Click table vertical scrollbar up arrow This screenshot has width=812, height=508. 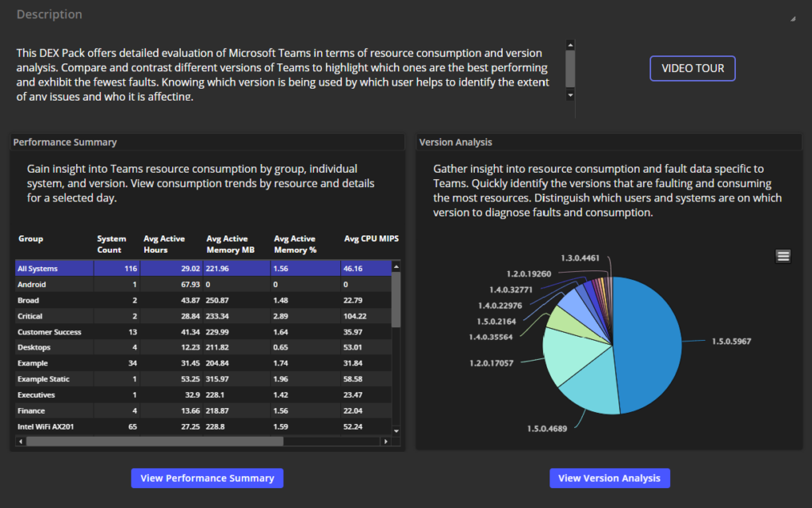[x=396, y=267]
